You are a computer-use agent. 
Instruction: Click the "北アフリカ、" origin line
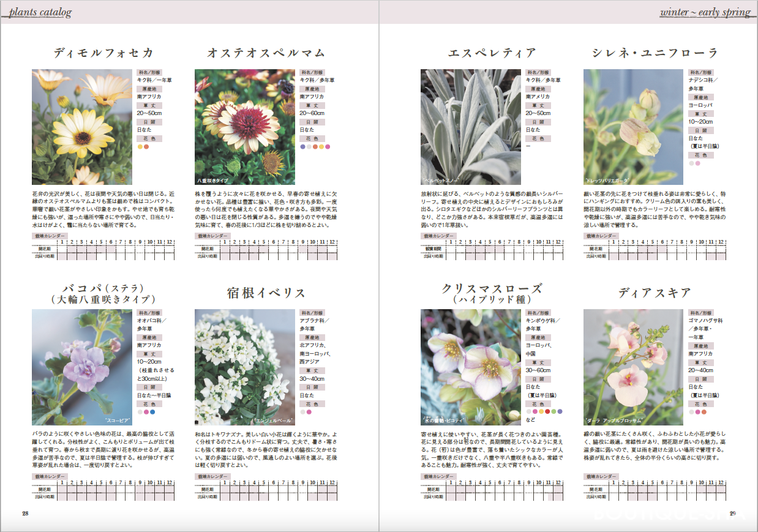(313, 346)
